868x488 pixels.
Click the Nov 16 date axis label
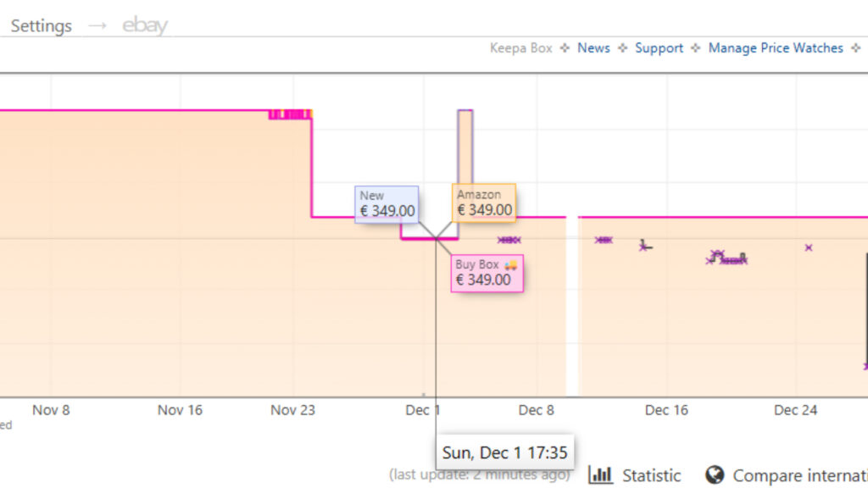180,410
